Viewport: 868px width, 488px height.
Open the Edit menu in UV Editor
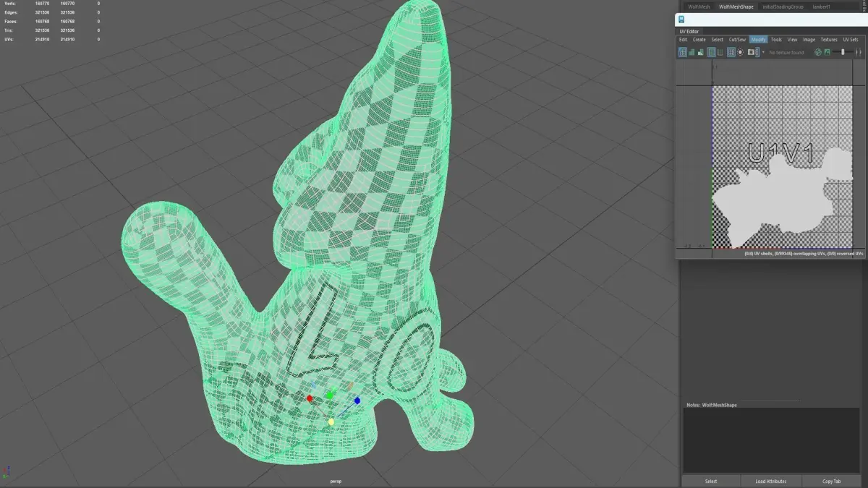[x=683, y=40]
